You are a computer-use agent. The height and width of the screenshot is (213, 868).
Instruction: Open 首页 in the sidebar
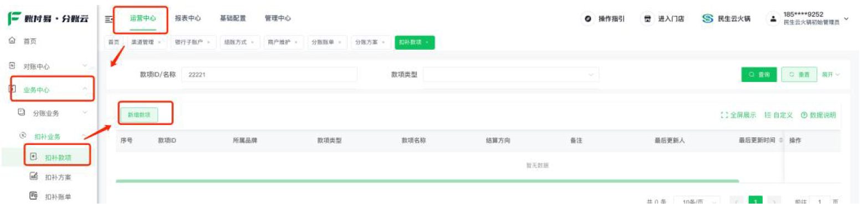[30, 41]
